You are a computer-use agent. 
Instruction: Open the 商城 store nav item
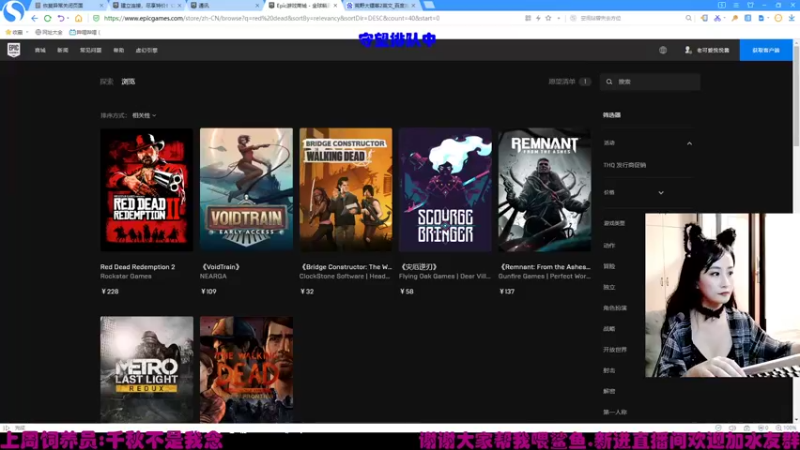click(x=40, y=50)
